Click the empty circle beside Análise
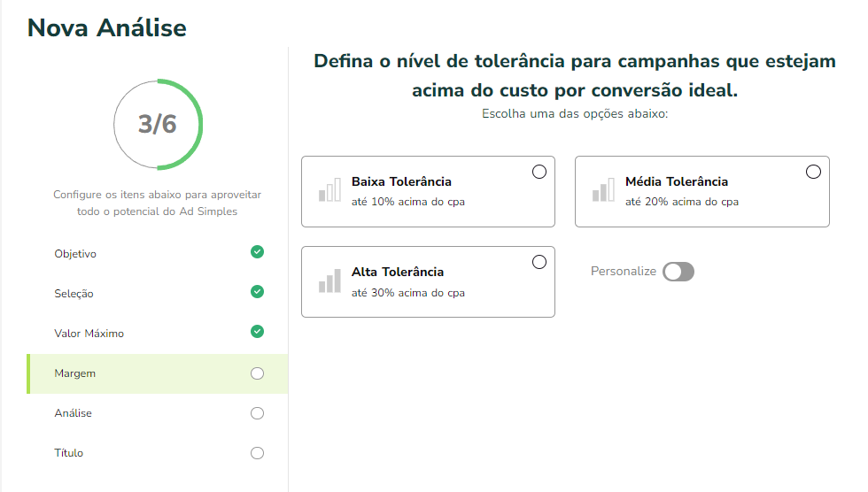868x492 pixels. coord(257,413)
